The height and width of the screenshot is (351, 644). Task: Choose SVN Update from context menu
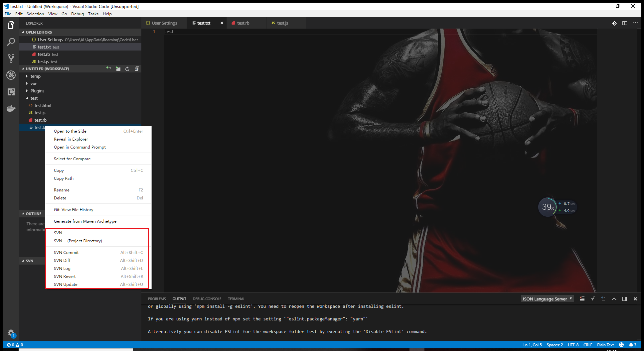click(x=98, y=285)
